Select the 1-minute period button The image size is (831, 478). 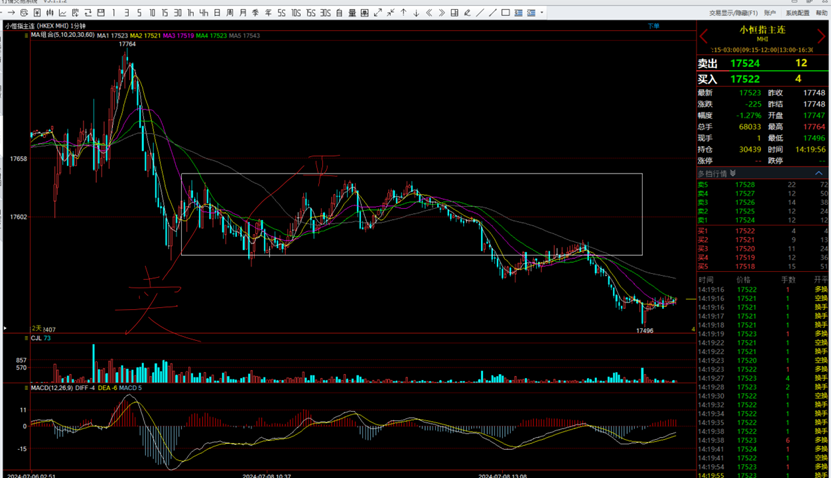114,13
